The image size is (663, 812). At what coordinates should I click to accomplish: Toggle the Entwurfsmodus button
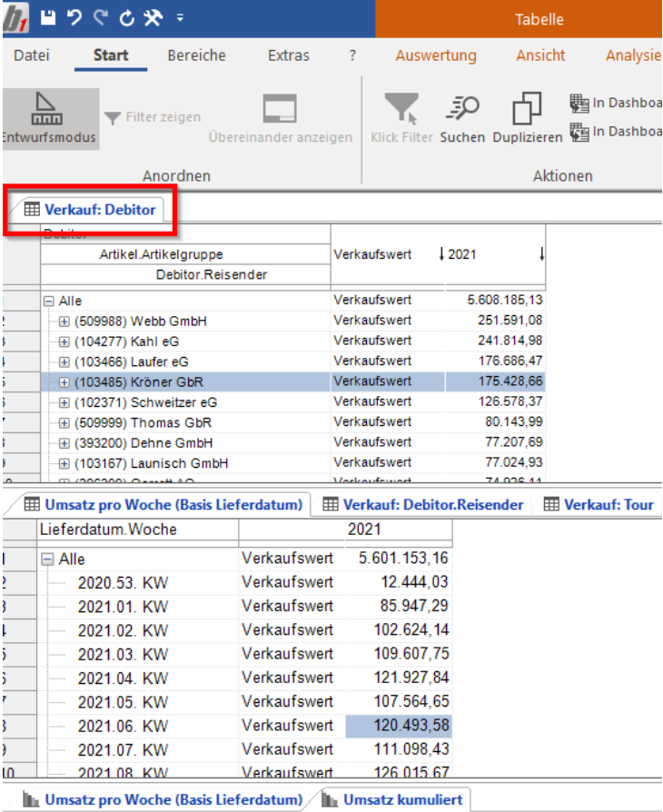click(49, 119)
